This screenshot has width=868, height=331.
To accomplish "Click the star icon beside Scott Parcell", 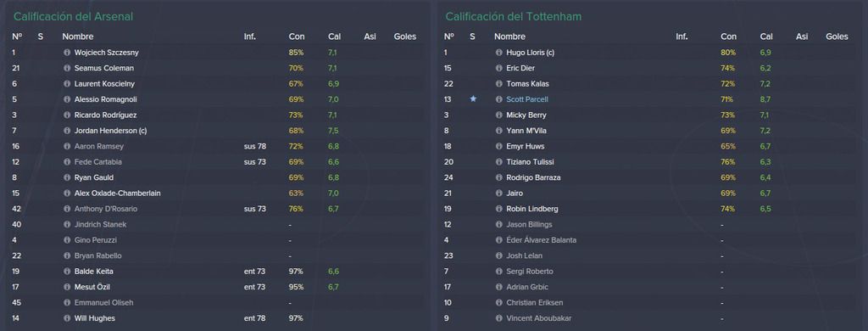I will [x=473, y=99].
